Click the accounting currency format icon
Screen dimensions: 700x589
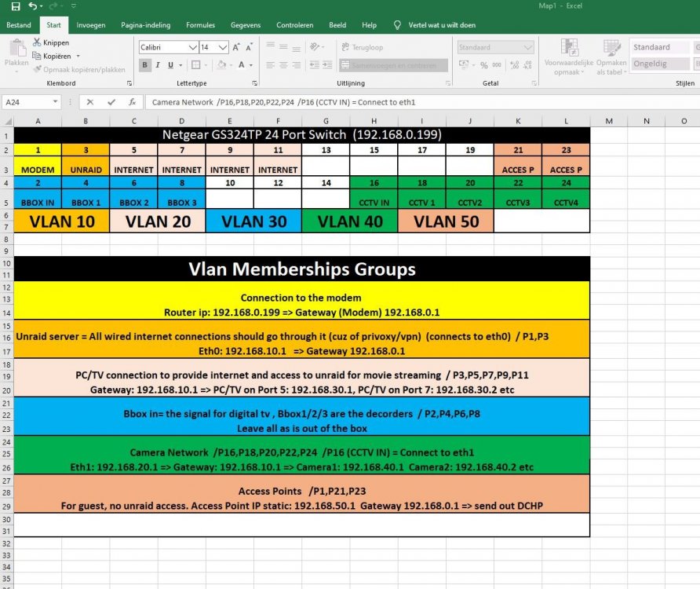[x=464, y=65]
